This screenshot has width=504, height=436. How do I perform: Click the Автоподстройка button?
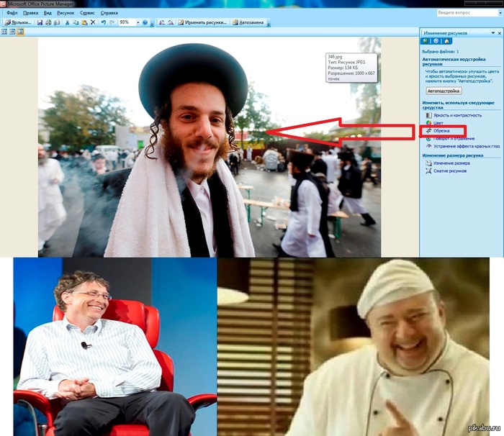pos(444,91)
